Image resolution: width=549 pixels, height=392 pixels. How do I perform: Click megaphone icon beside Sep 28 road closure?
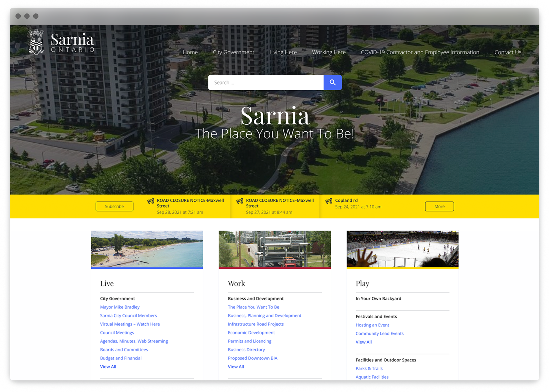tap(150, 201)
